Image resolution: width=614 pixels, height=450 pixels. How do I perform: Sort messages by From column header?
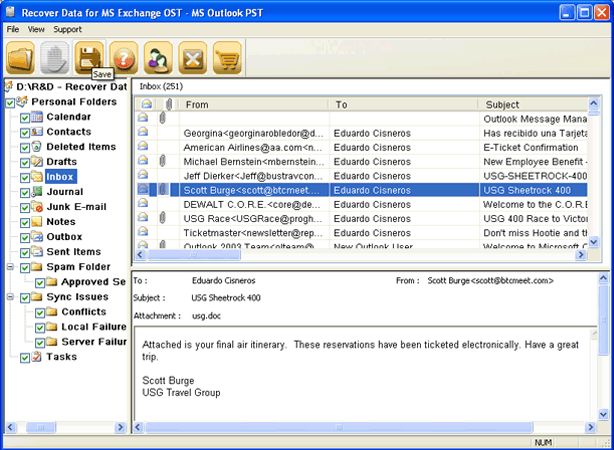point(254,105)
